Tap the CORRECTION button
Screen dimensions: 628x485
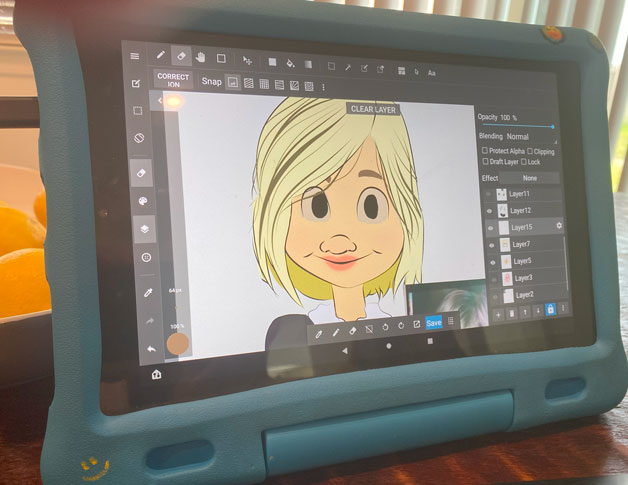(x=173, y=80)
